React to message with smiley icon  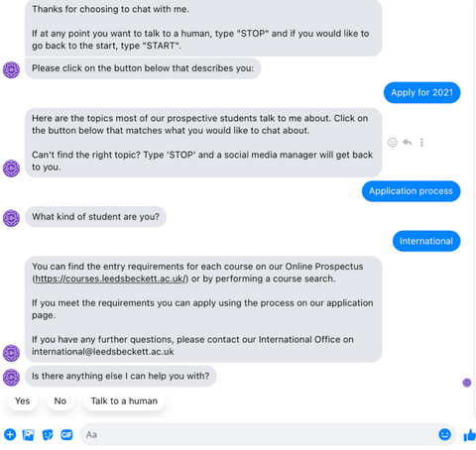[x=393, y=143]
